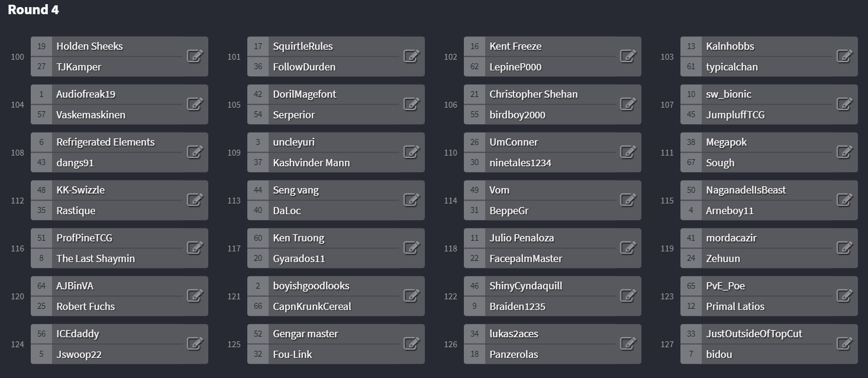The image size is (868, 378).
Task: Click player name Christopher Shehan
Action: pos(533,94)
